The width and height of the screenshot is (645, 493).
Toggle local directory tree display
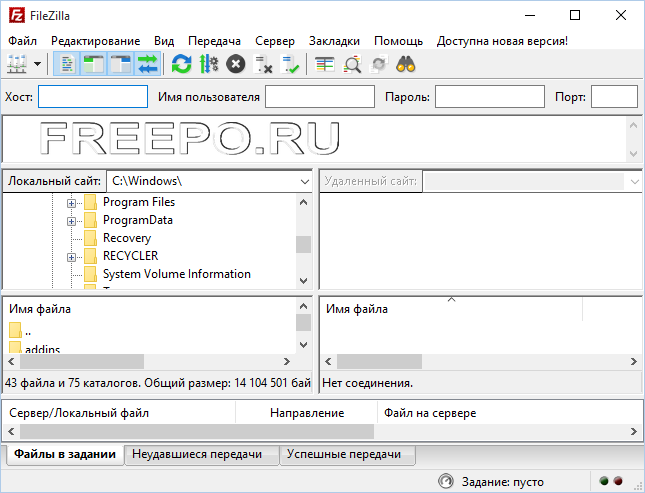(x=94, y=64)
